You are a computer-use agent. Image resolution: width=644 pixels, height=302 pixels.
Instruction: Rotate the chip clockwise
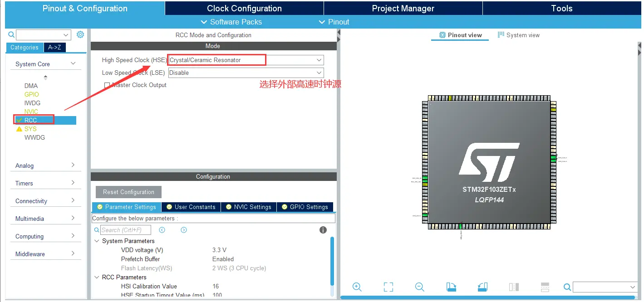451,287
